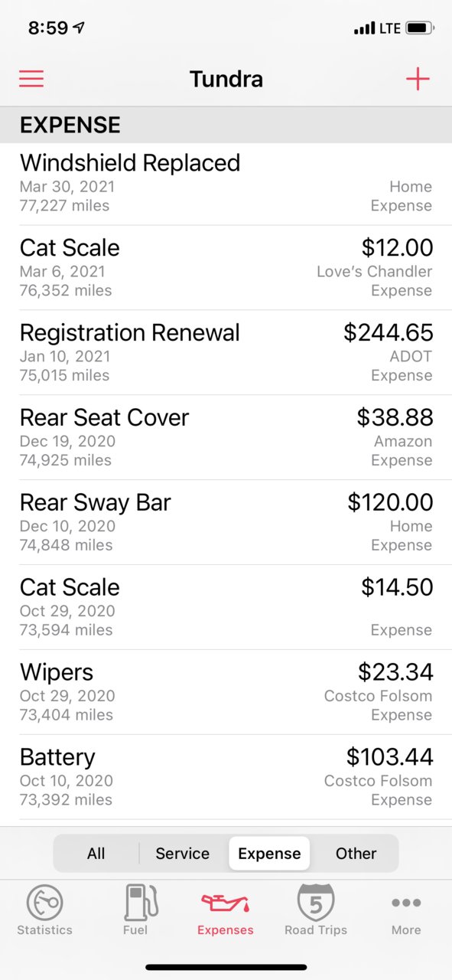Open the hamburger menu icon

(31, 78)
